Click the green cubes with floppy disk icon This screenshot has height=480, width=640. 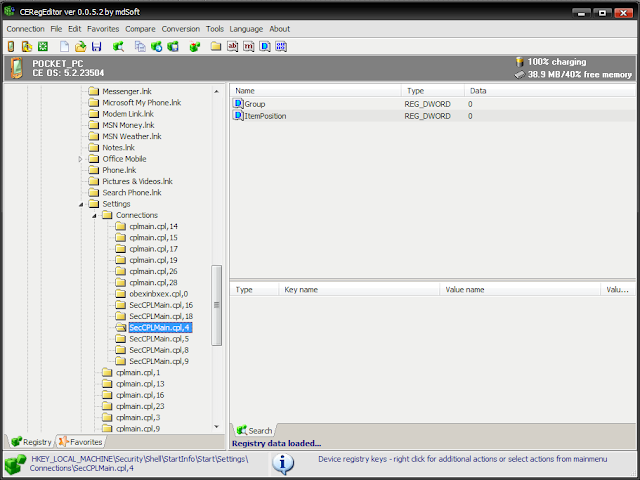173,47
